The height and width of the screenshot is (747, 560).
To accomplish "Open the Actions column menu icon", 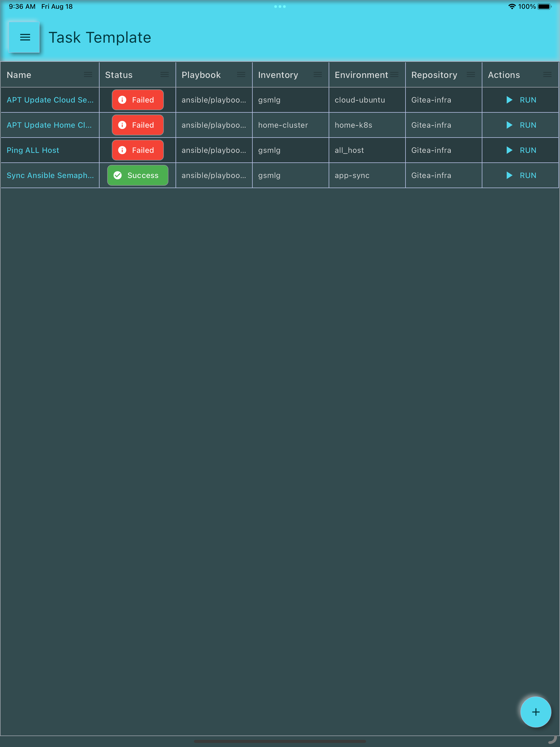I will tap(547, 75).
